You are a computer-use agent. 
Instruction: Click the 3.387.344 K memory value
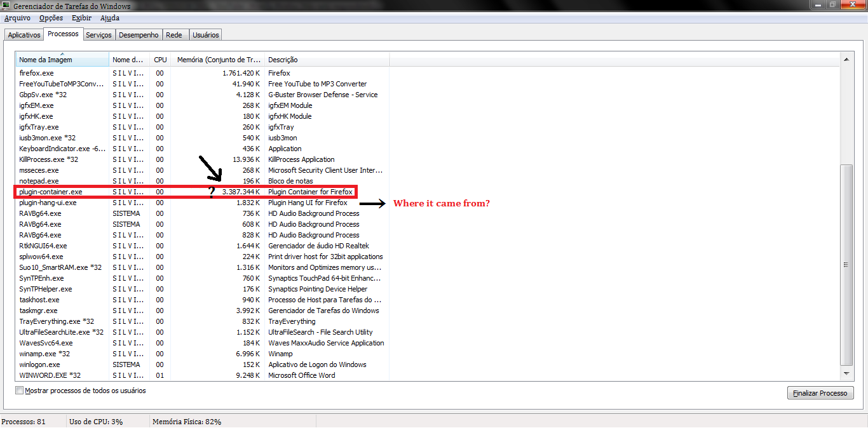click(x=241, y=192)
